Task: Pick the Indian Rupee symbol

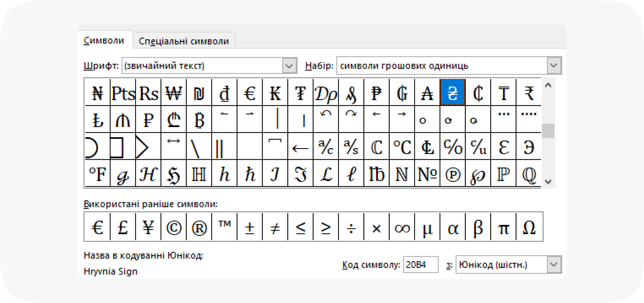Action: pyautogui.click(x=528, y=93)
